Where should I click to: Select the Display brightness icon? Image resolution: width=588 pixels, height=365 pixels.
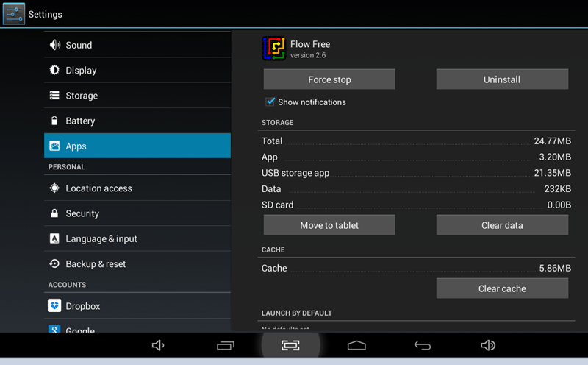pos(54,70)
